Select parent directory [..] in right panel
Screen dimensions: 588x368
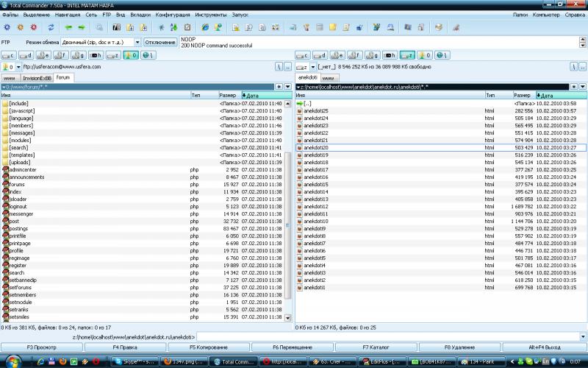coord(440,103)
